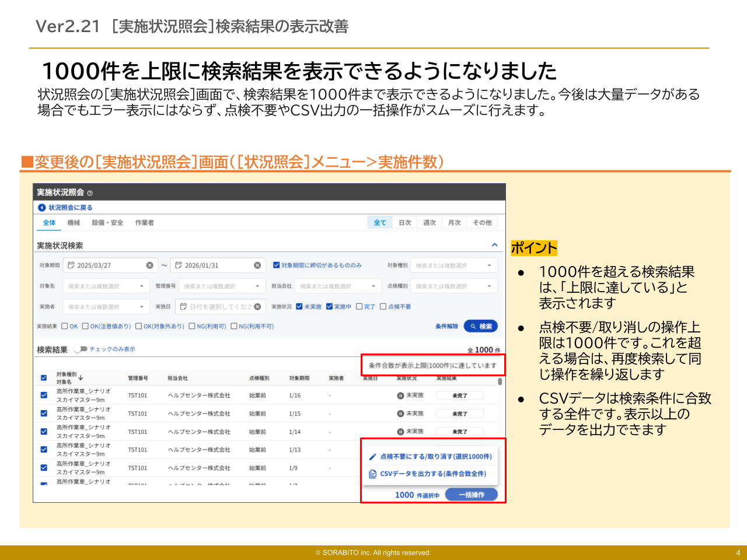747x560 pixels.
Task: Open calendar icon in the 実施日 field
Action: [183, 307]
